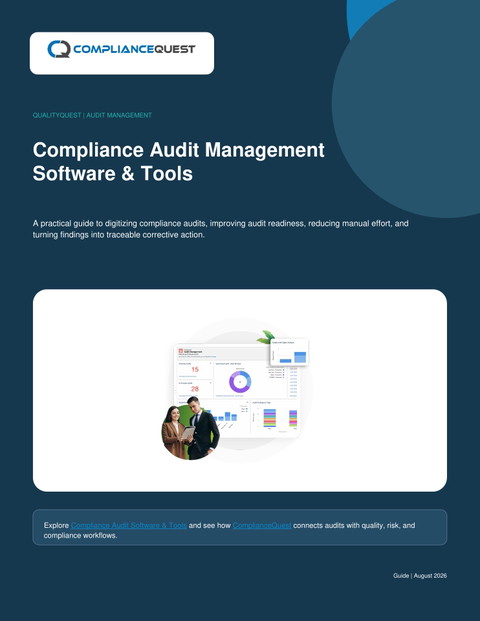Click the number 15 audit counter

(195, 370)
